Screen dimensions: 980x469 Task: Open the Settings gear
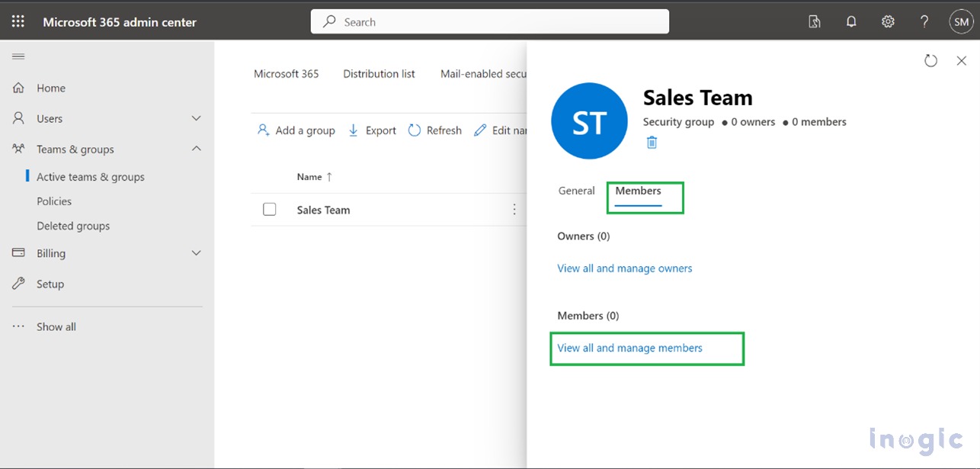click(888, 21)
